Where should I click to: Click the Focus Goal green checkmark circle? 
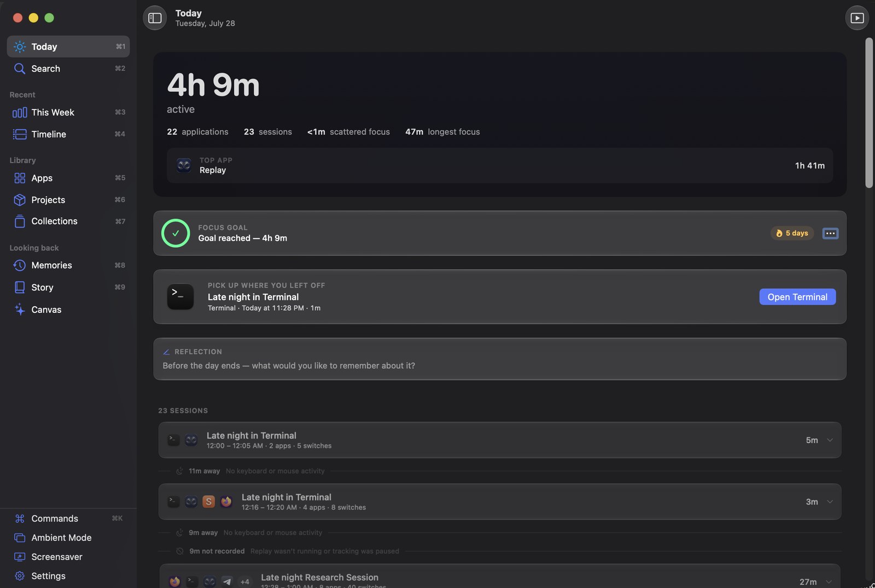176,233
